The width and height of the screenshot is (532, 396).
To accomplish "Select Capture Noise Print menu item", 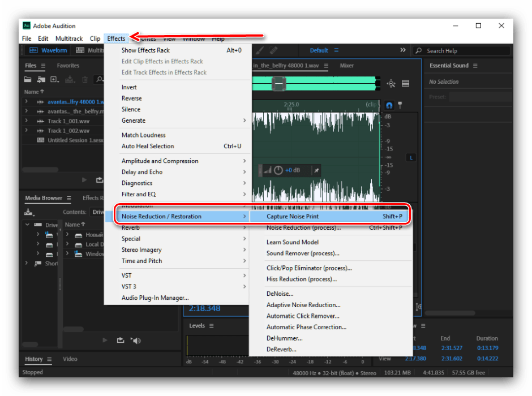I will point(292,216).
